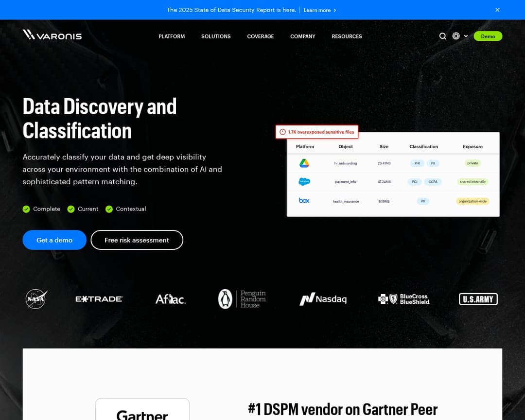This screenshot has height=420, width=525.
Task: Open the Solutions menu
Action: [216, 36]
